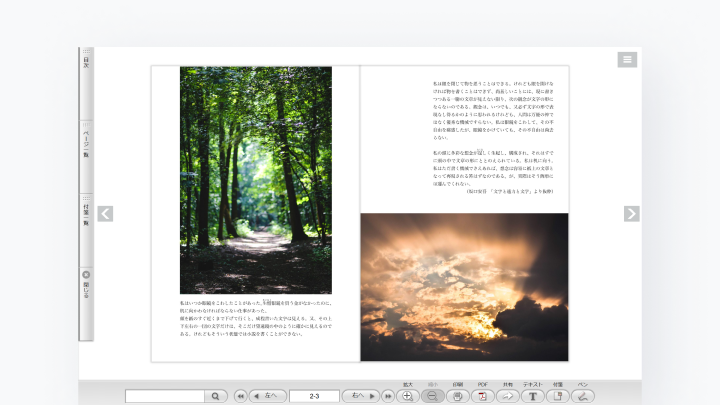Click the search magnifier button
The width and height of the screenshot is (720, 405).
(x=216, y=396)
